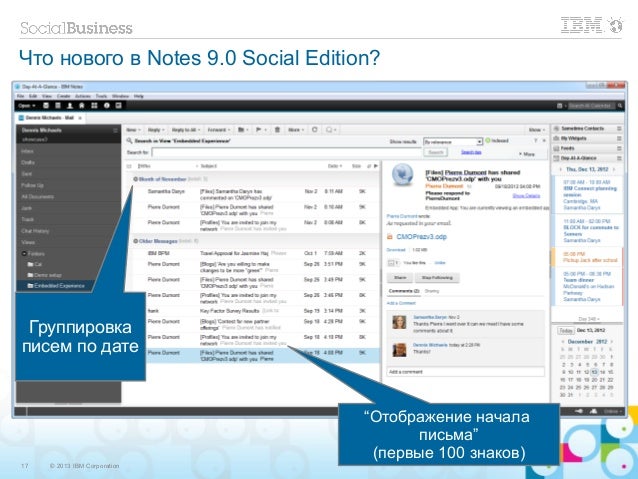Viewport: 638px width, 479px height.
Task: Open the CMOPrezv3.odp file link
Action: point(421,237)
